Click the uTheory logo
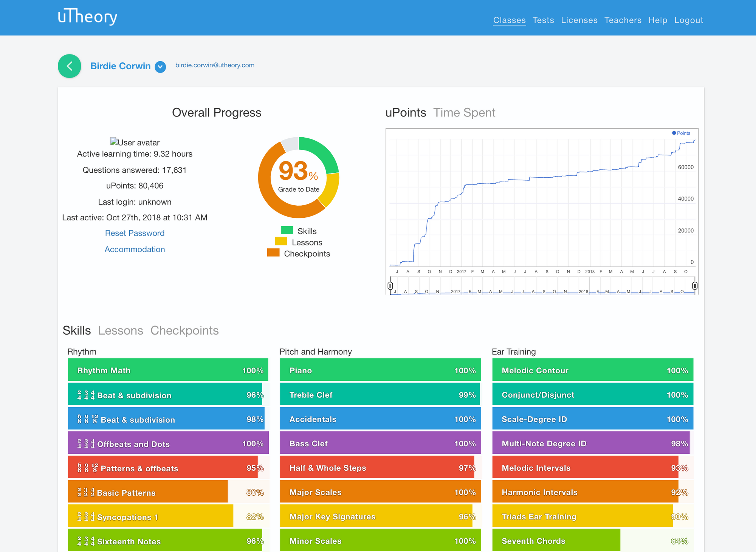The image size is (756, 552). click(x=88, y=17)
